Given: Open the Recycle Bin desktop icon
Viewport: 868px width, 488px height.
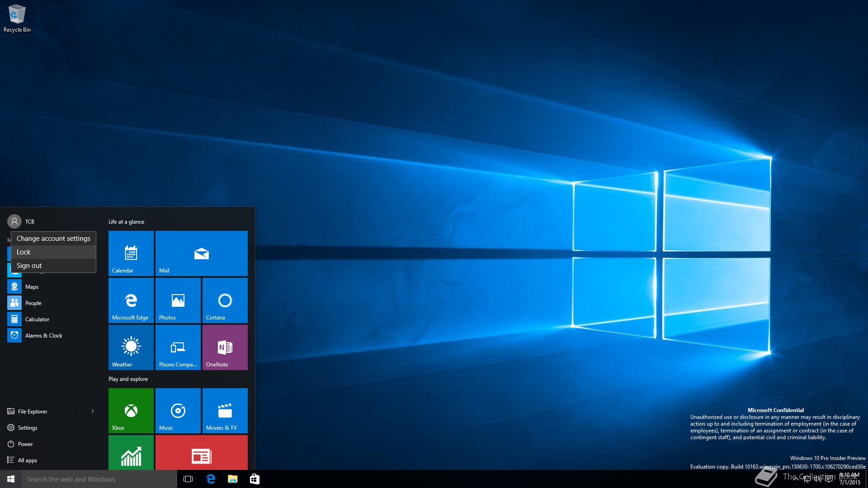Looking at the screenshot, I should coord(17,19).
